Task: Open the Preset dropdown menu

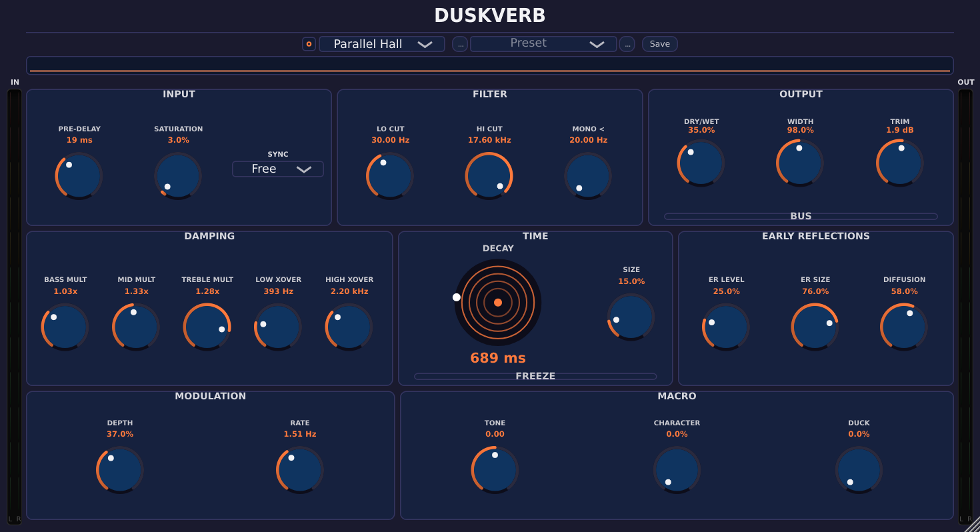Action: 543,44
